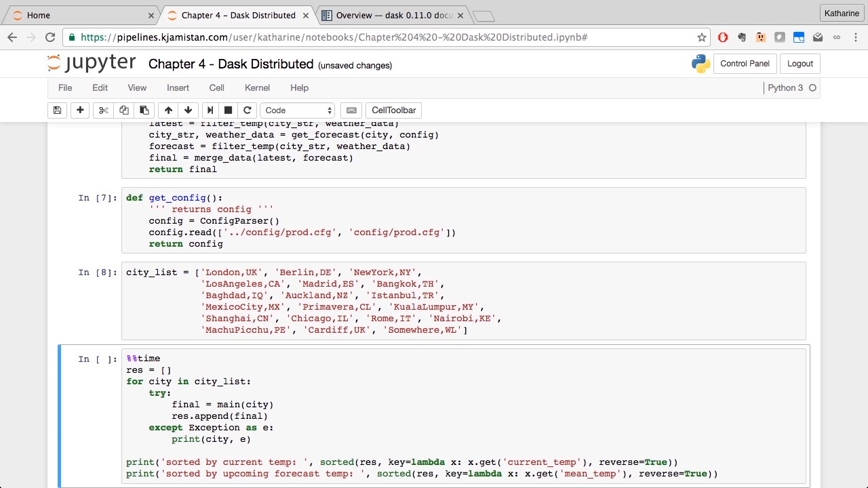Click the Katharine profile button
The image size is (868, 488).
(842, 13)
